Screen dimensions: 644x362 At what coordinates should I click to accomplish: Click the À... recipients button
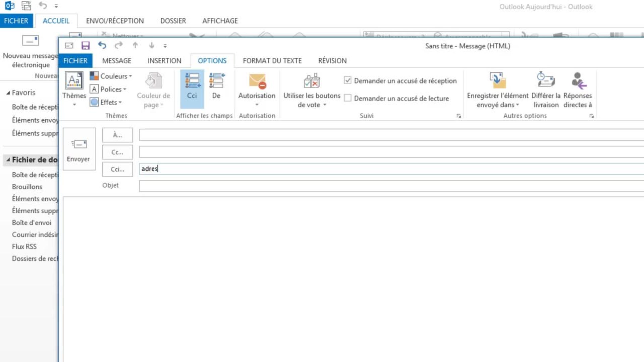click(x=117, y=135)
